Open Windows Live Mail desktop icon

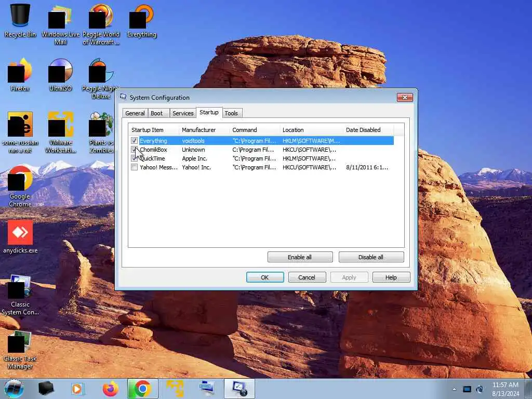coord(60,24)
